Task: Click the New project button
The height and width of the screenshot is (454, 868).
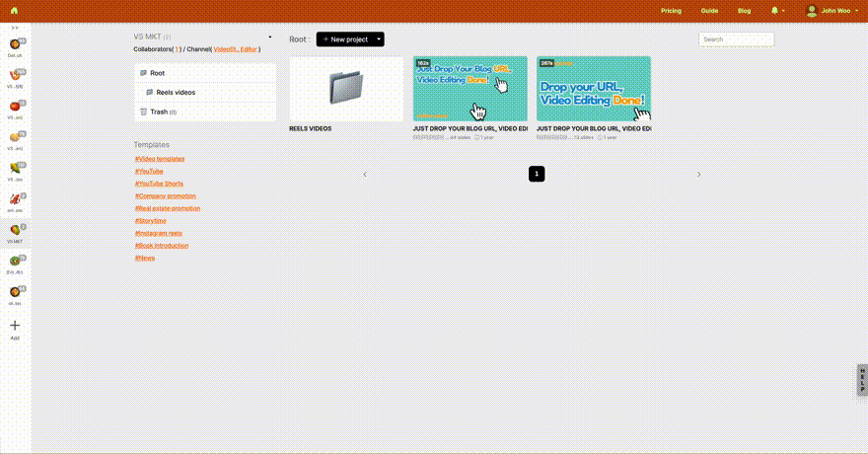Action: pyautogui.click(x=344, y=39)
